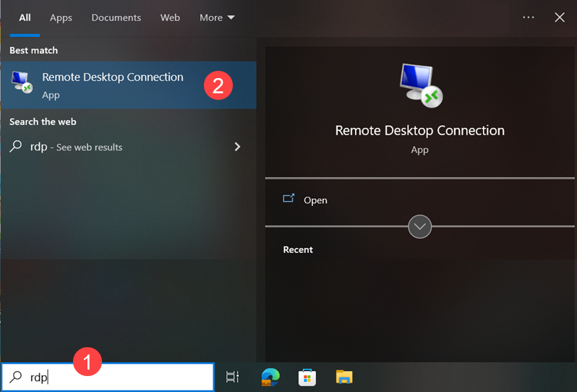Viewport: 577px width, 392px height.
Task: Click the taskbar search magnifier icon
Action: point(16,377)
